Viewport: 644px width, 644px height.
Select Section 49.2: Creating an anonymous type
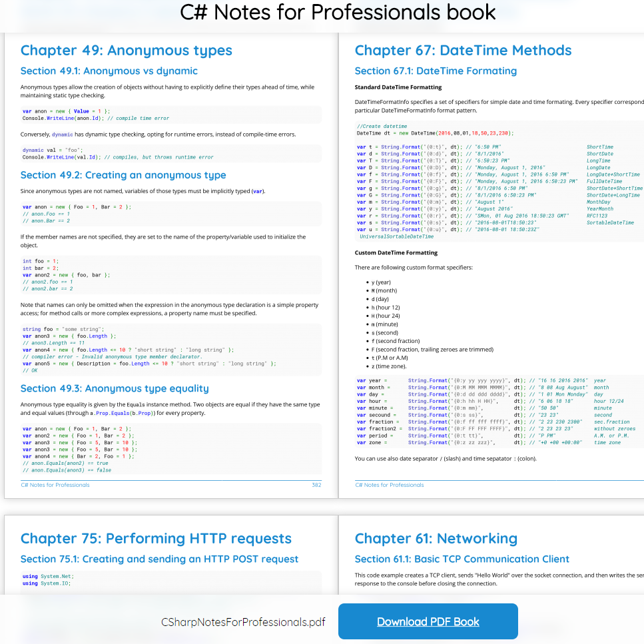point(123,174)
